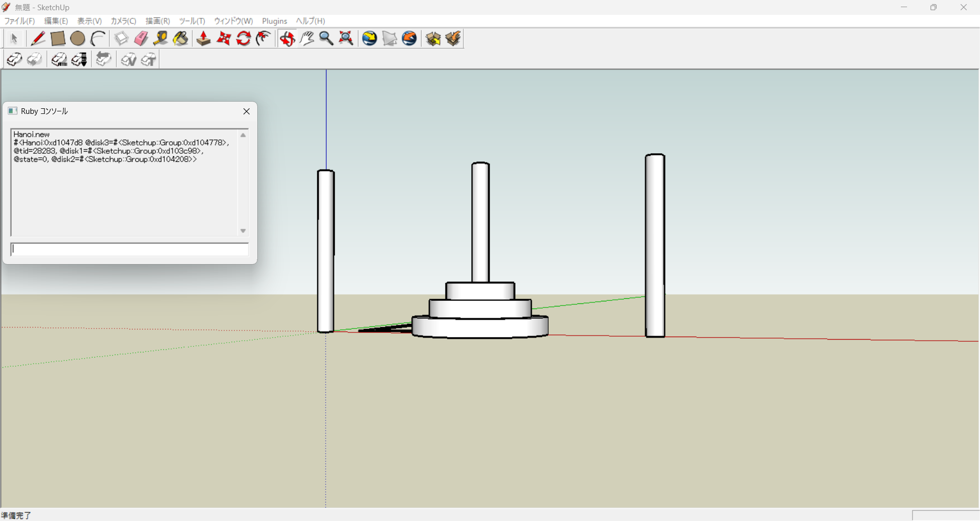Close the Ruby コンソール window
The height and width of the screenshot is (521, 980).
[x=247, y=111]
